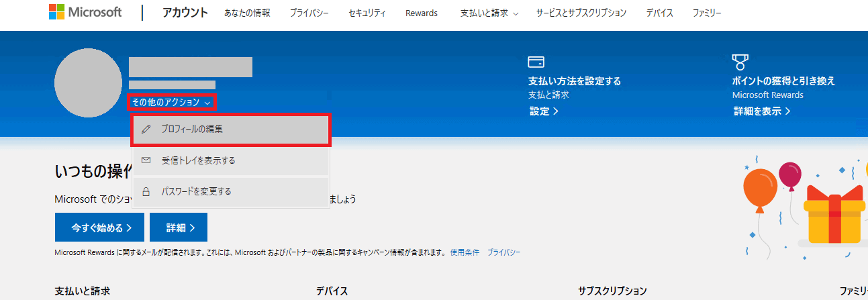Click the 今すぐ始める button
868x300 pixels.
(98, 228)
